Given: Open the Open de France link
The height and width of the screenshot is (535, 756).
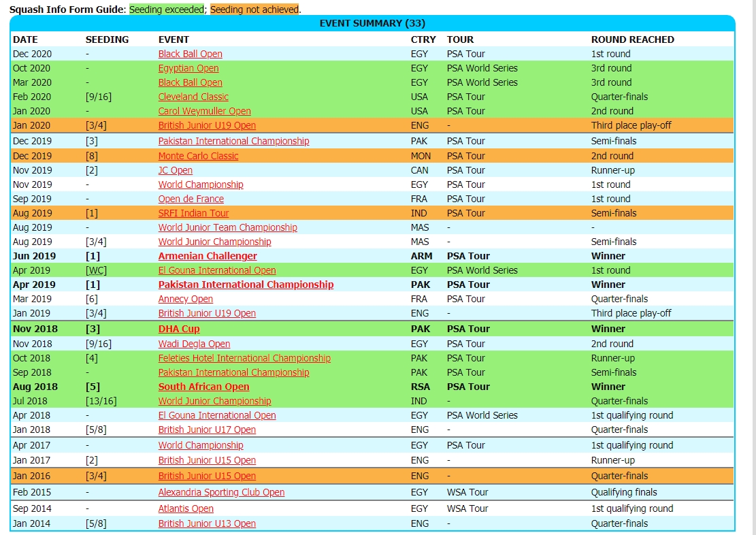Looking at the screenshot, I should coord(191,199).
